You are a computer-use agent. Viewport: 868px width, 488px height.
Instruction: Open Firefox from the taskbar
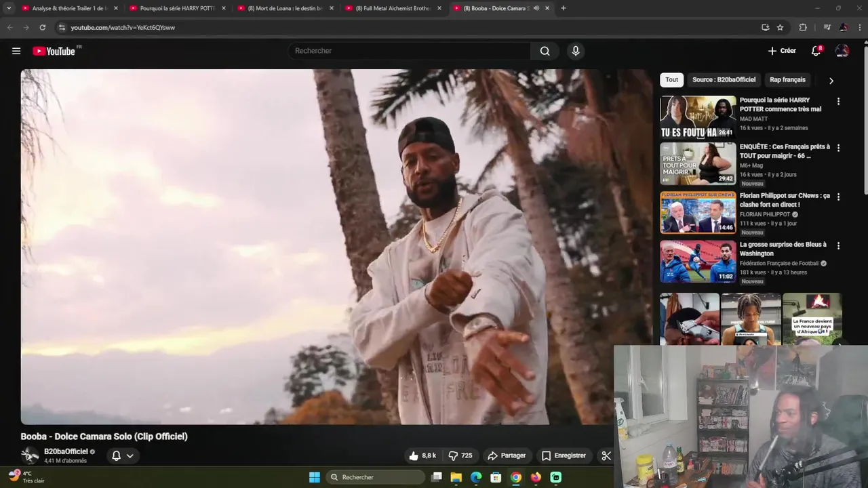point(536,477)
